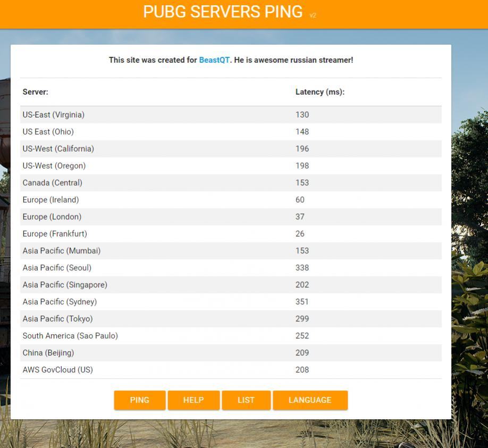Viewport: 488px width, 448px height.
Task: Click Tokyo latency value 299
Action: 302,319
